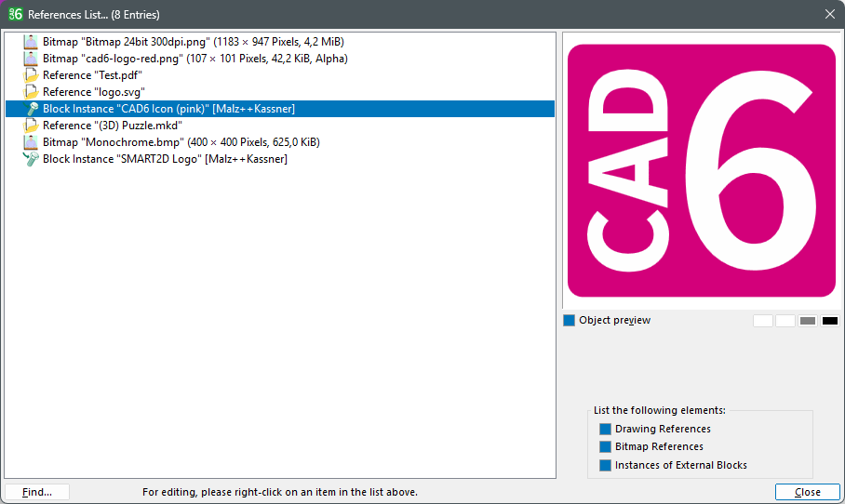Disable the Bitmap References checkbox
This screenshot has height=504, width=845.
(605, 447)
